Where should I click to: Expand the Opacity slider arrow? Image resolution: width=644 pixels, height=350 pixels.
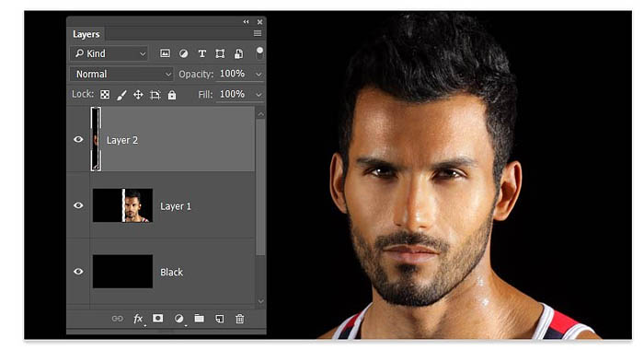[x=259, y=75]
